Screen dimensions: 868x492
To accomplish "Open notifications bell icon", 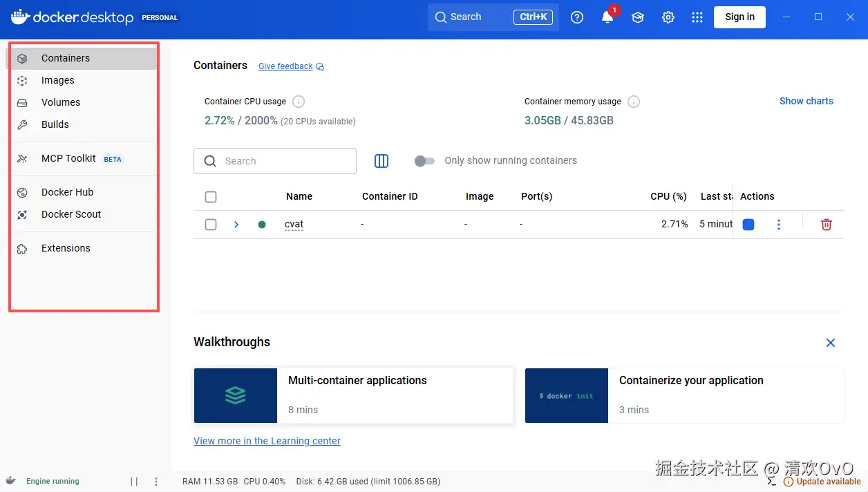I will 607,17.
